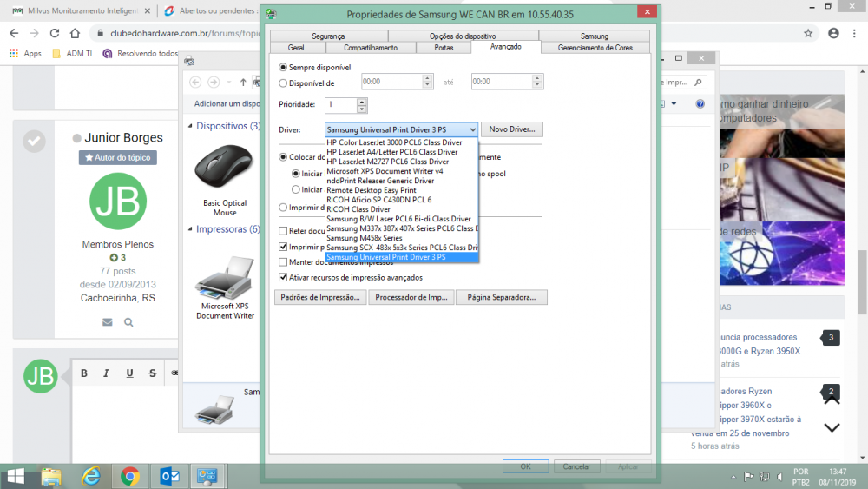This screenshot has width=868, height=489.
Task: Open the Apps bookmarks shortcut
Action: pos(25,53)
